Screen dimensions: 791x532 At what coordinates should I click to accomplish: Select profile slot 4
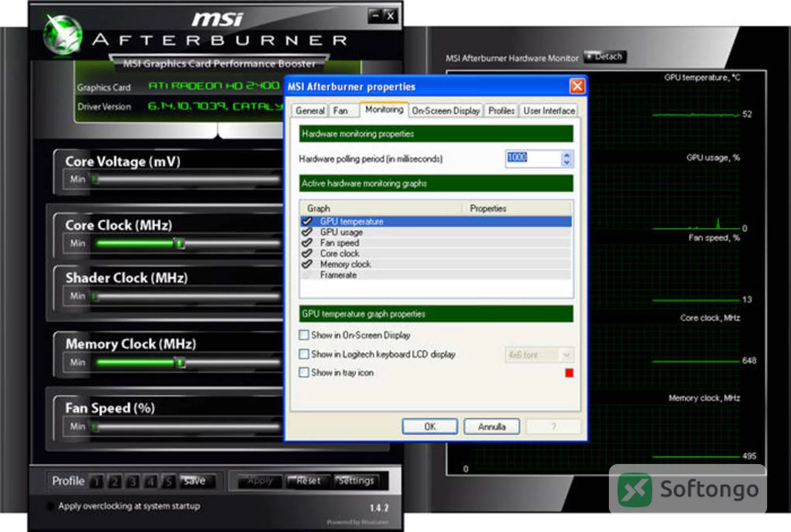pos(151,481)
